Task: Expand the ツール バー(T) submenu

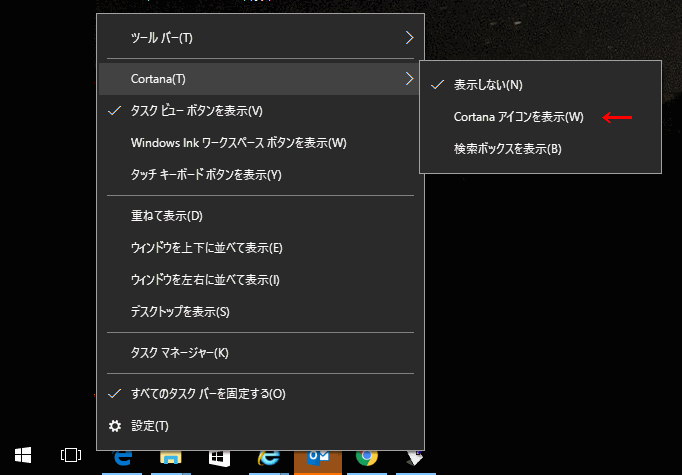Action: [x=261, y=38]
